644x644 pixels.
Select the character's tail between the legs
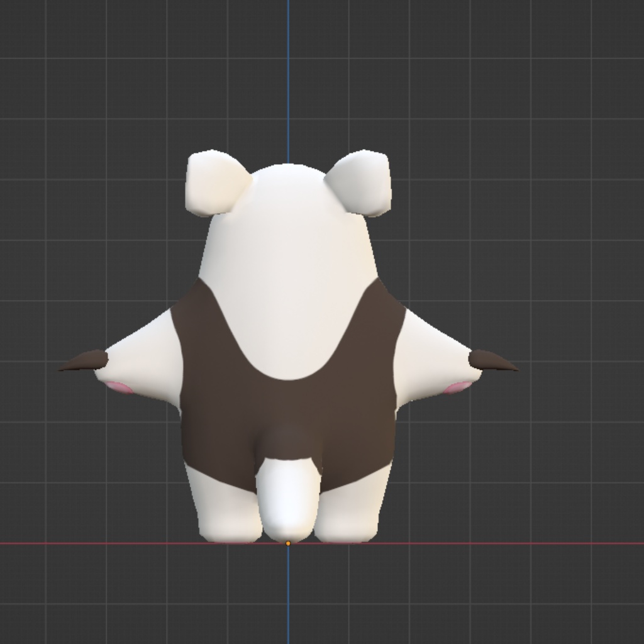point(288,497)
